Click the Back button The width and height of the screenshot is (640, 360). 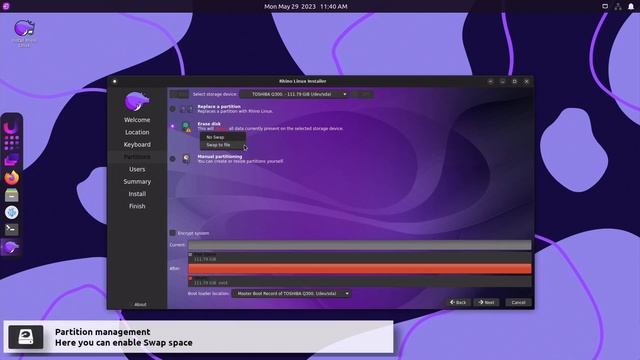click(458, 302)
